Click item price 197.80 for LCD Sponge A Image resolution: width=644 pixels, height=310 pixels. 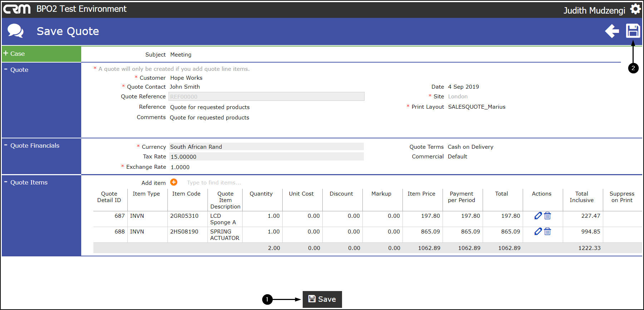pos(430,216)
